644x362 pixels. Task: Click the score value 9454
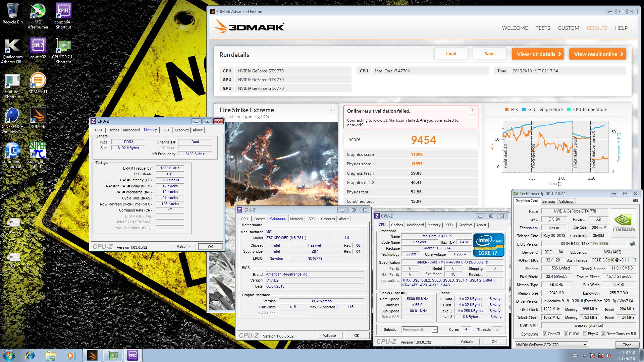coord(424,140)
